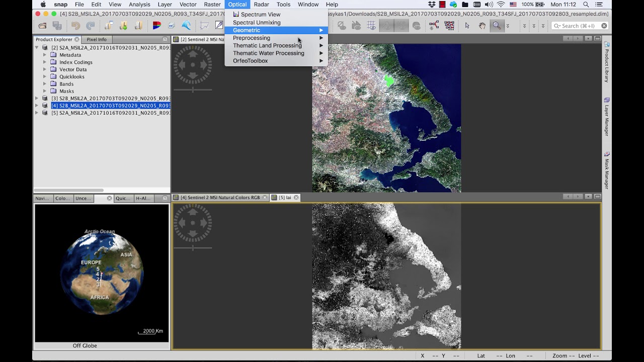Adjust zoom slider in lai view
Screen dimensions: 644x362
coord(193,248)
